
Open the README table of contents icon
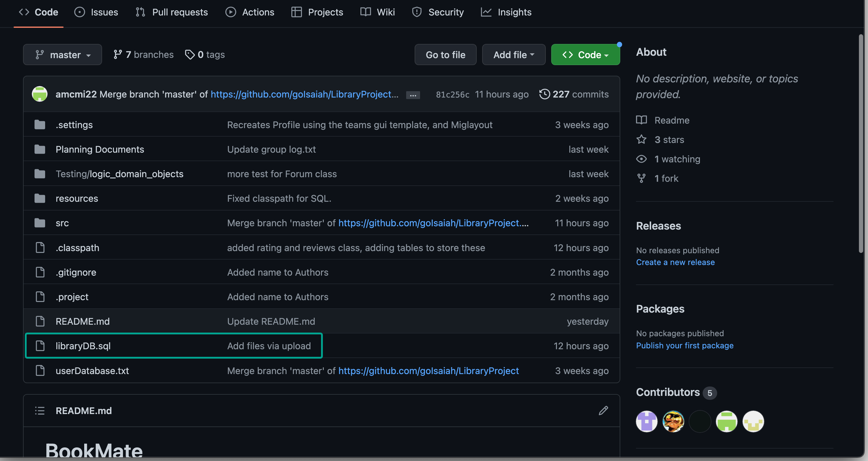click(x=39, y=410)
